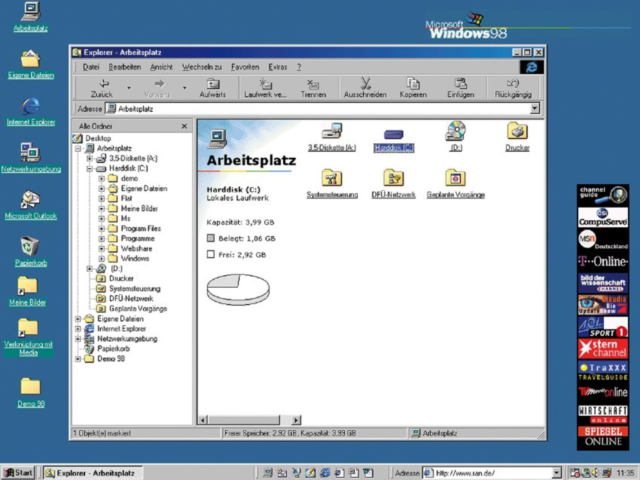This screenshot has width=640, height=480.
Task: Expand the Eigene Dateien tree node
Action: point(78,319)
